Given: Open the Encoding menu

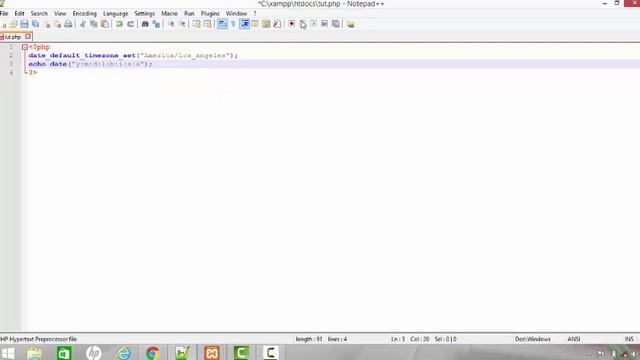Looking at the screenshot, I should [84, 13].
